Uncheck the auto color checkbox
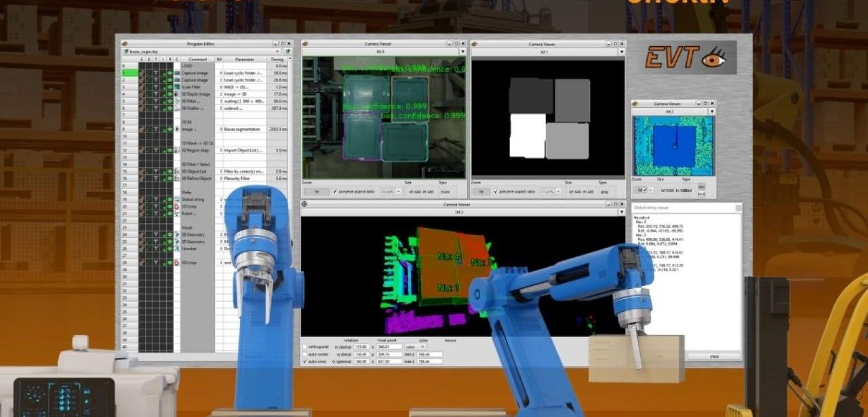The width and height of the screenshot is (868, 417). pos(304,361)
